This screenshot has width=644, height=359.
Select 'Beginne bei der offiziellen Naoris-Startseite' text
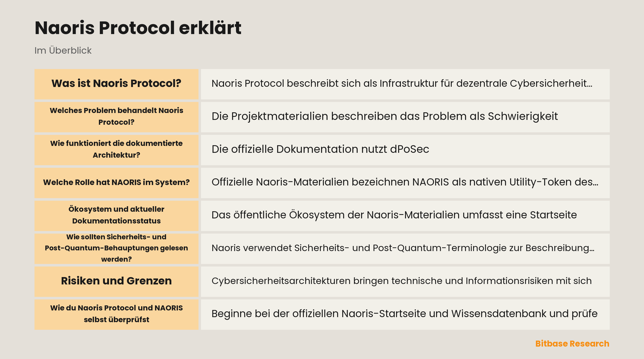(319, 314)
